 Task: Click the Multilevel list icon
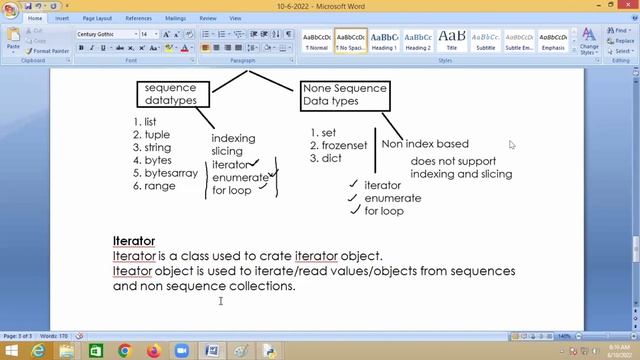click(x=238, y=34)
